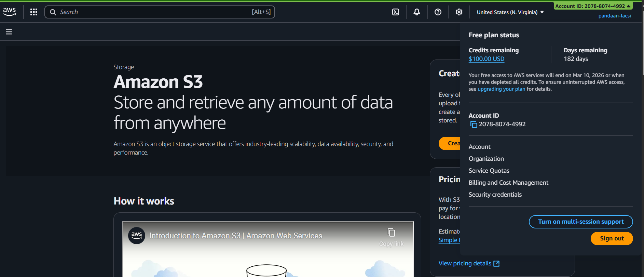Viewport: 644px width, 277px height.
Task: Open View pricing details link
Action: tap(469, 263)
